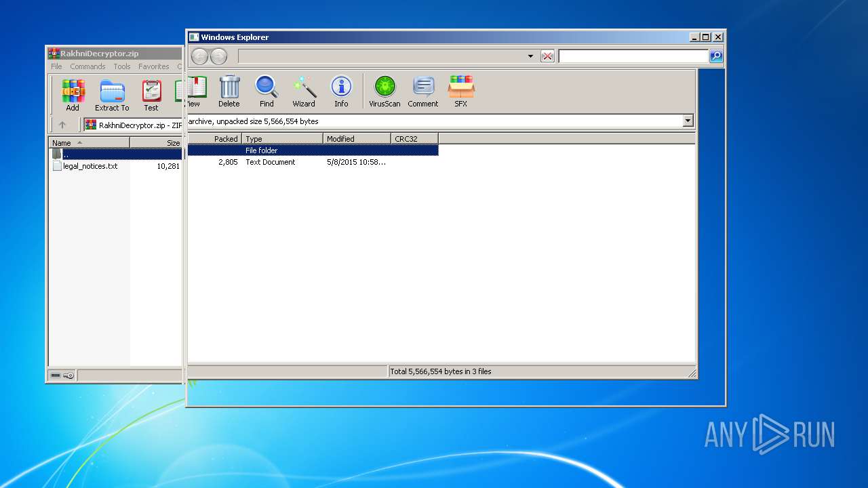Screen dimensions: 868x488
Task: Click the parent folder icon in file list
Action: point(57,154)
